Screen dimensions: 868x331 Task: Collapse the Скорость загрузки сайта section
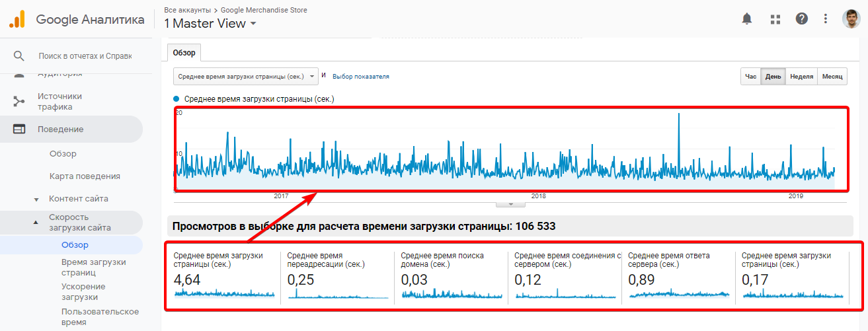(36, 223)
